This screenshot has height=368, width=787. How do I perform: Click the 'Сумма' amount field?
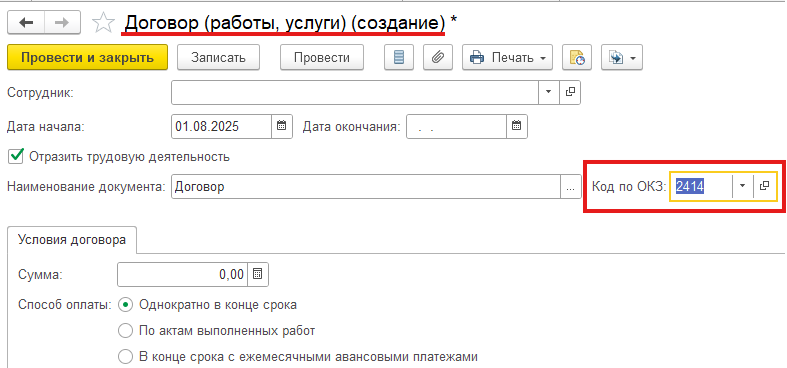tap(182, 274)
